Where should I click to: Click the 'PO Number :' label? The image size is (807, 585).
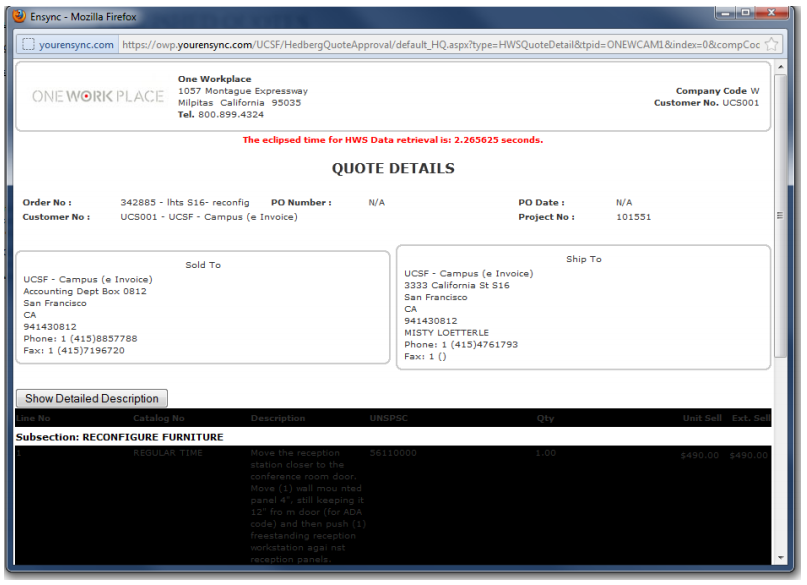(x=301, y=203)
